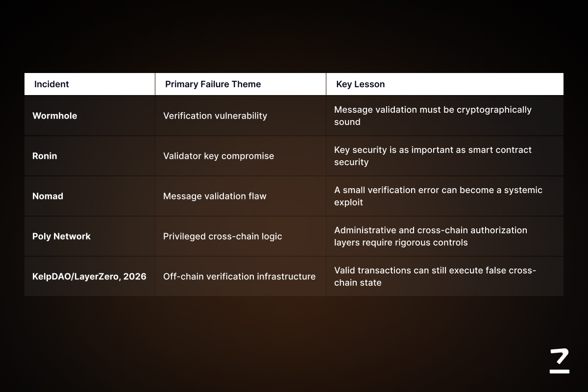Screen dimensions: 588x392
Task: Click the "Key security is as important" lesson
Action: (445, 156)
